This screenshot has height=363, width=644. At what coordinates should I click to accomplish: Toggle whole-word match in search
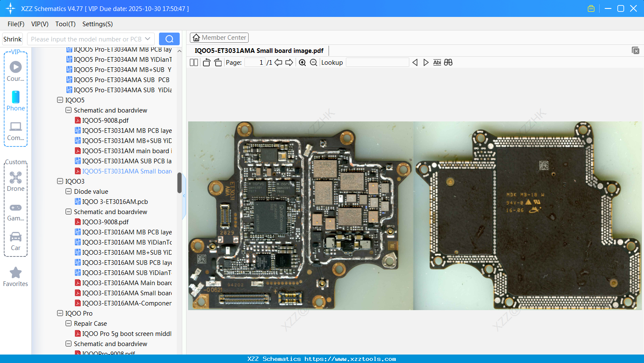(448, 62)
